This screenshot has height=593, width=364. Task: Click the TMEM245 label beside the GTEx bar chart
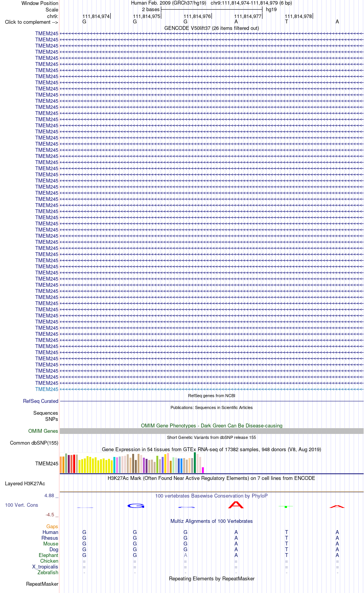coord(47,463)
